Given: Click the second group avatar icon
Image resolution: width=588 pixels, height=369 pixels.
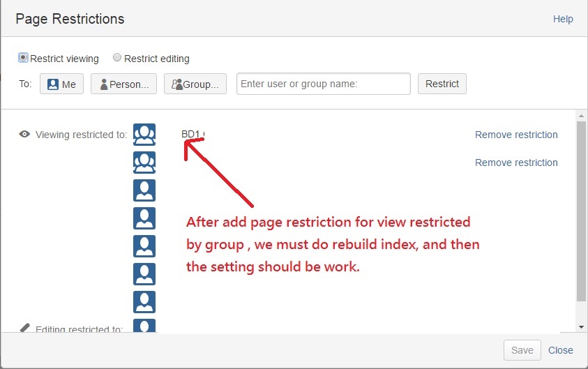Looking at the screenshot, I should 144,163.
